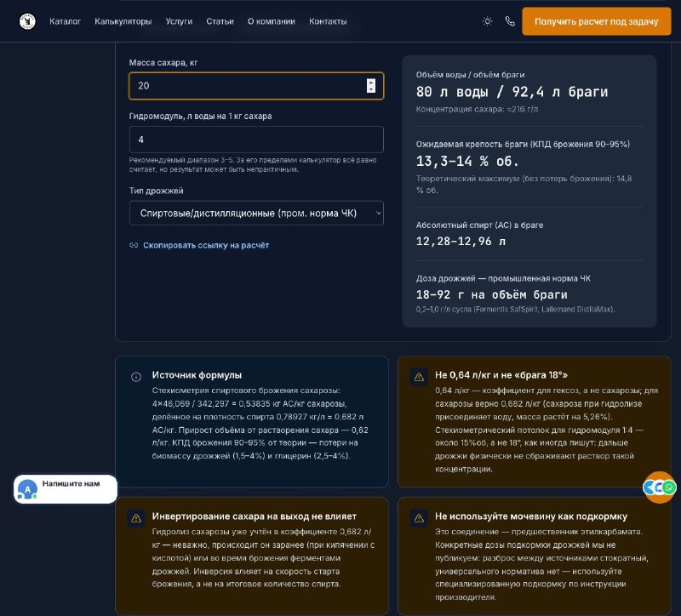Open Услуги menu item
The image size is (681, 616).
179,21
